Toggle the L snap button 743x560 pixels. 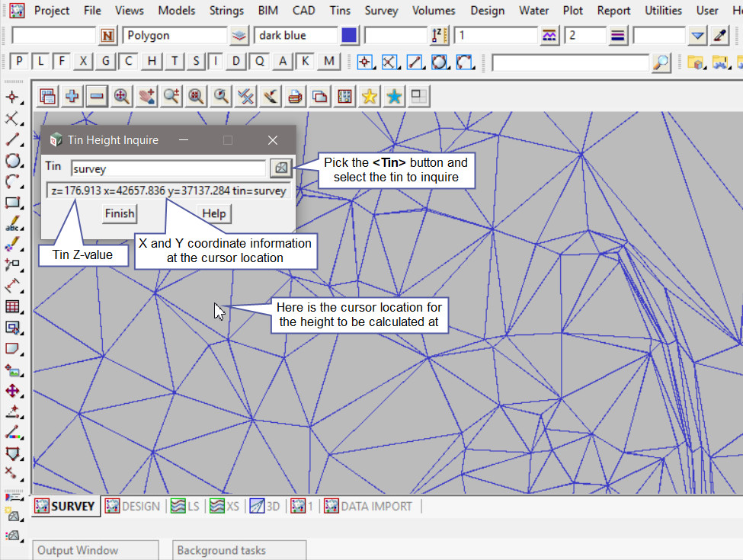40,62
